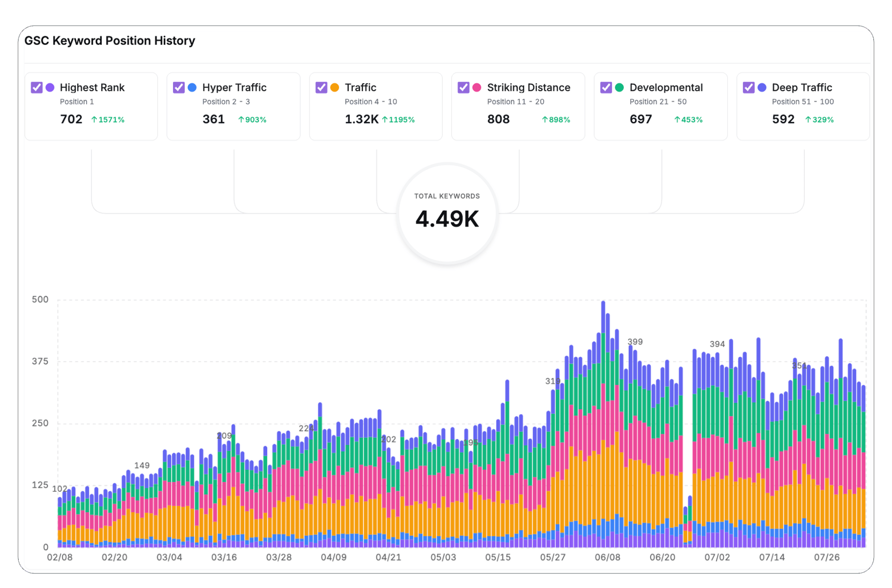Click the 202 bar data label
This screenshot has height=588, width=892.
[x=388, y=440]
